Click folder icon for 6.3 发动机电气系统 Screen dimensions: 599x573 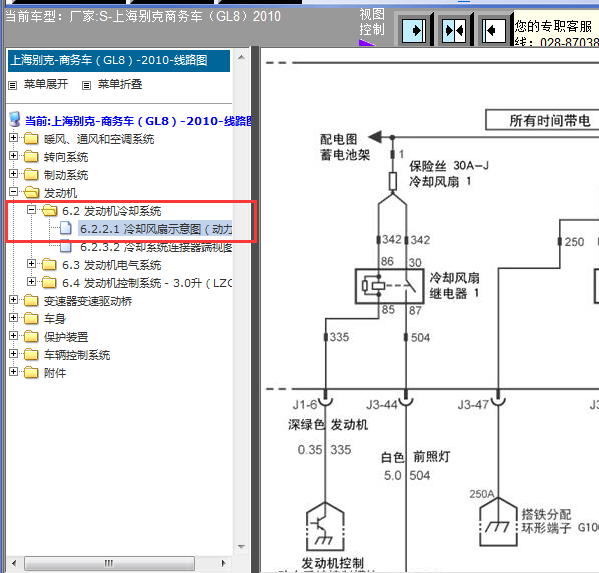(49, 264)
